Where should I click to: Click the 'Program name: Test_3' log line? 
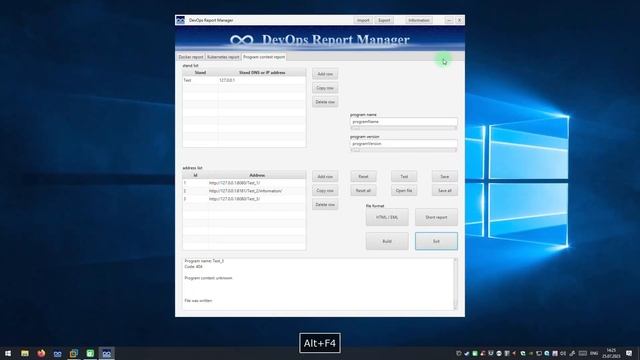coord(204,260)
